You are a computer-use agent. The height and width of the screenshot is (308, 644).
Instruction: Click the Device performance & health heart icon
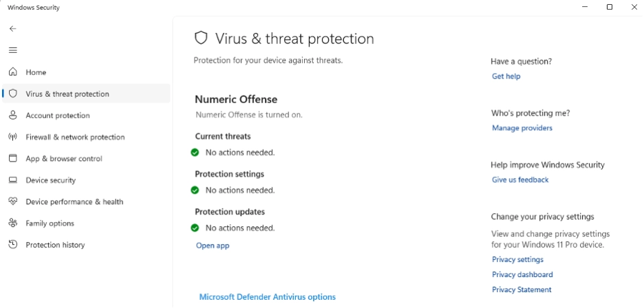pos(12,201)
